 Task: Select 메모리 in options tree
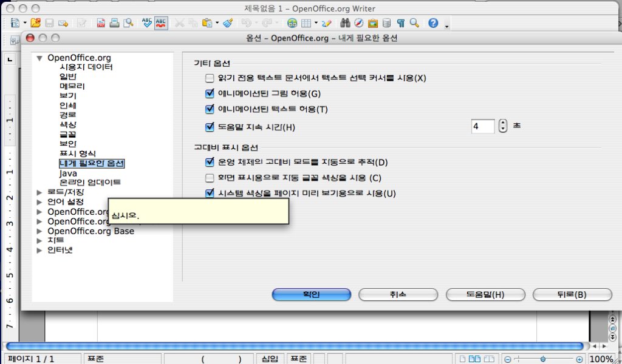click(x=72, y=86)
